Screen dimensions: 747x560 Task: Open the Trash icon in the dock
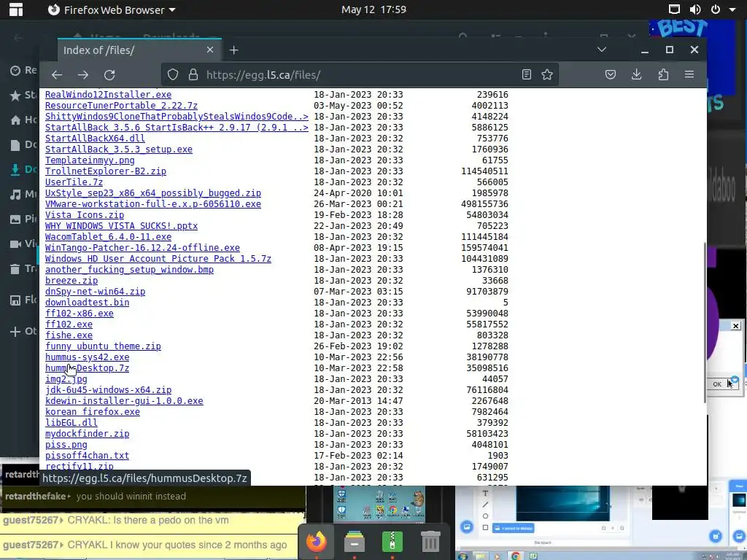[430, 542]
